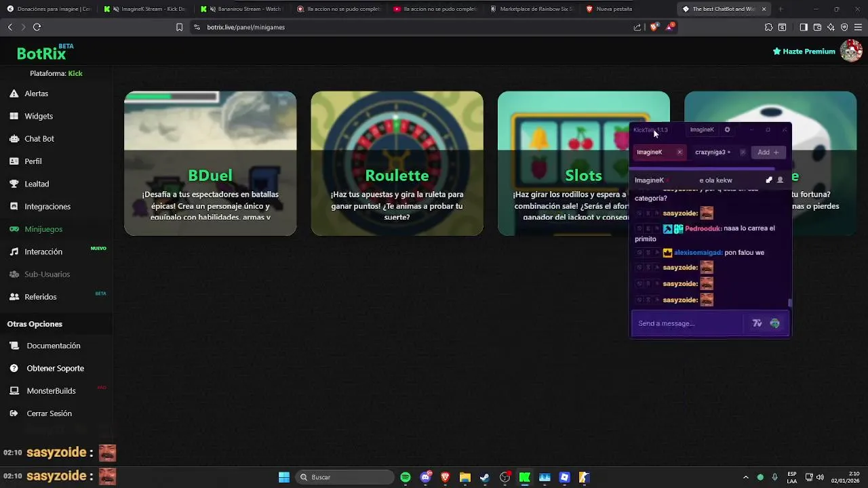Open Brave Shields lion icon

(654, 27)
